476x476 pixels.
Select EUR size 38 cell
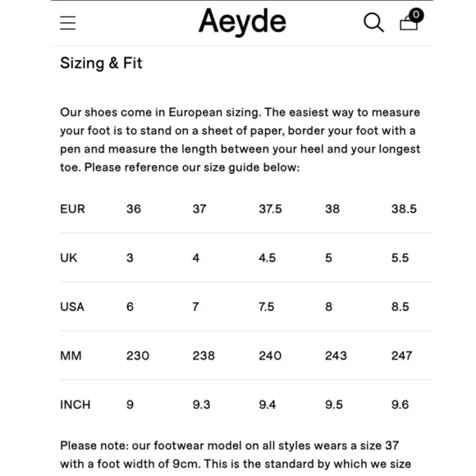point(332,208)
